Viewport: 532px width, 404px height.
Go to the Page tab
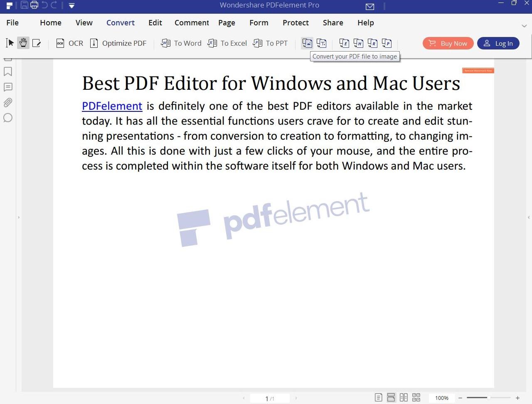[x=227, y=23]
